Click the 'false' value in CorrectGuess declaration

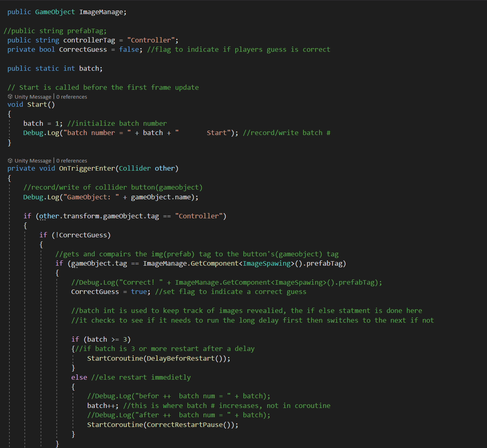[129, 49]
